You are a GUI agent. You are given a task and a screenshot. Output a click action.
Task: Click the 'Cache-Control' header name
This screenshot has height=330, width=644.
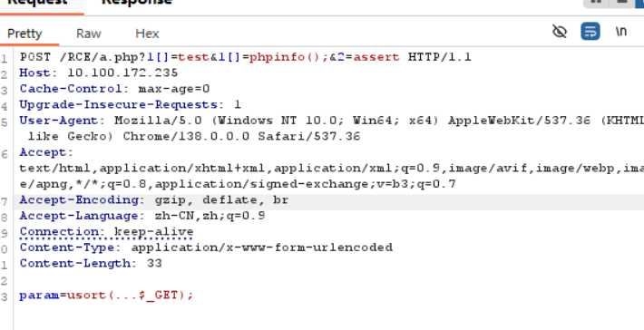[71, 89]
